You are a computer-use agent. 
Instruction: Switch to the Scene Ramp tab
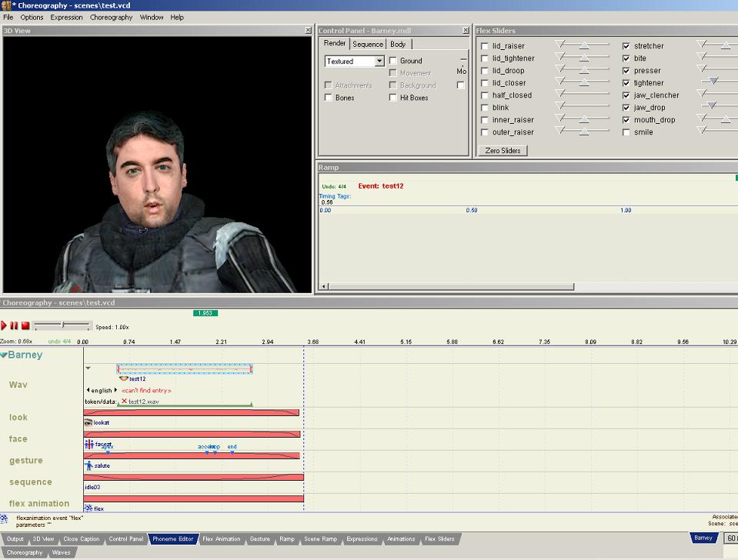point(321,538)
